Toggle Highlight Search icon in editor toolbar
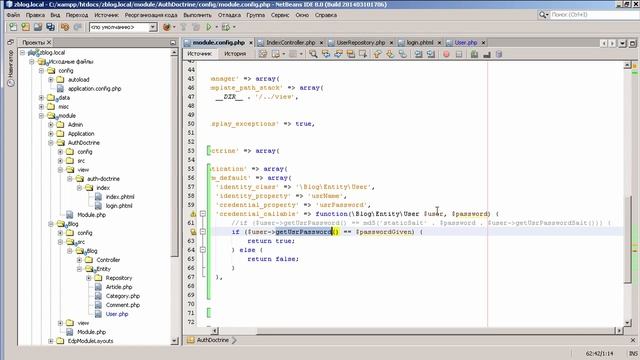Viewport: 640px width, 360px height. (x=351, y=54)
